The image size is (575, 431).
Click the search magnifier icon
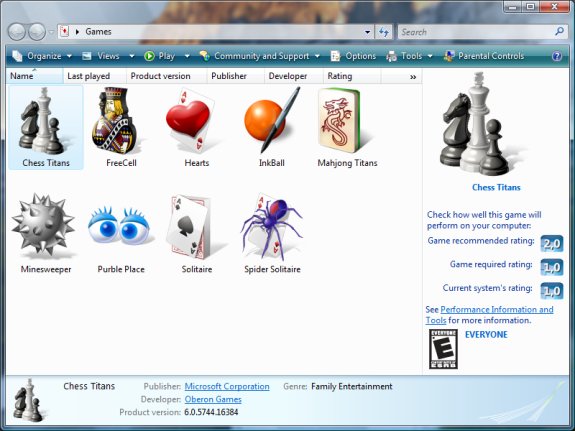(559, 32)
